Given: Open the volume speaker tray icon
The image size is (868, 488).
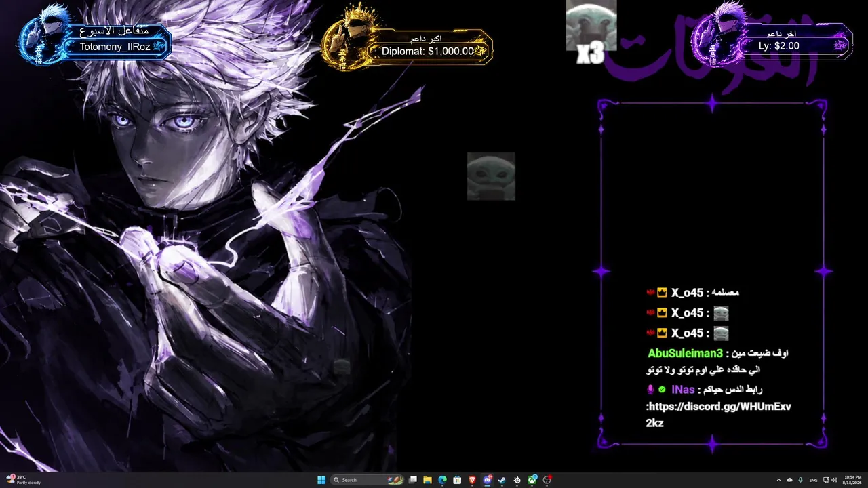Looking at the screenshot, I should click(834, 480).
